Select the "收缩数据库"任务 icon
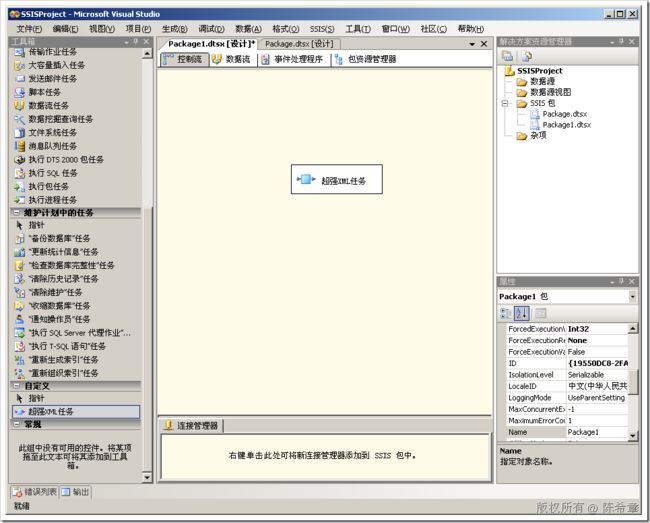The image size is (650, 523). 19,305
